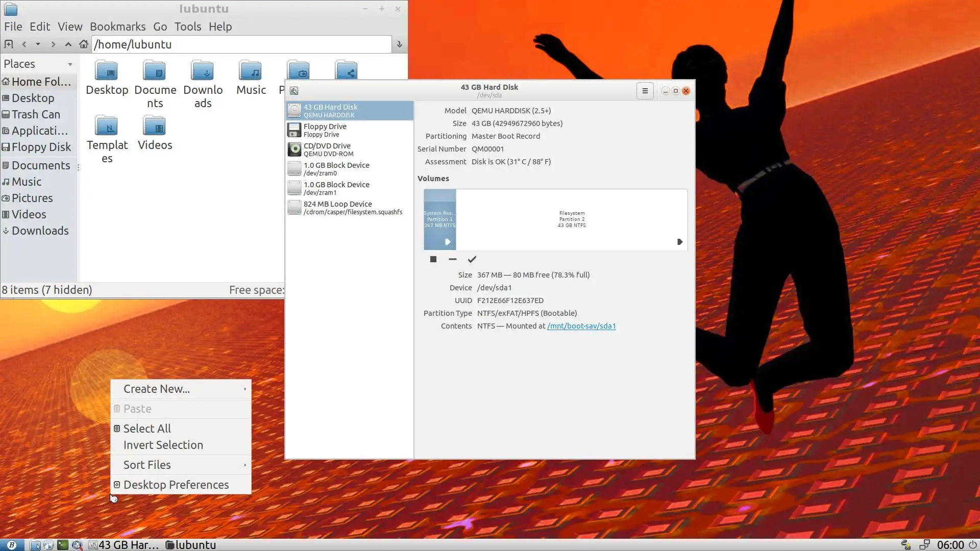
Task: Open the /mnt/boot-sav/sda1 mount link
Action: 581,326
